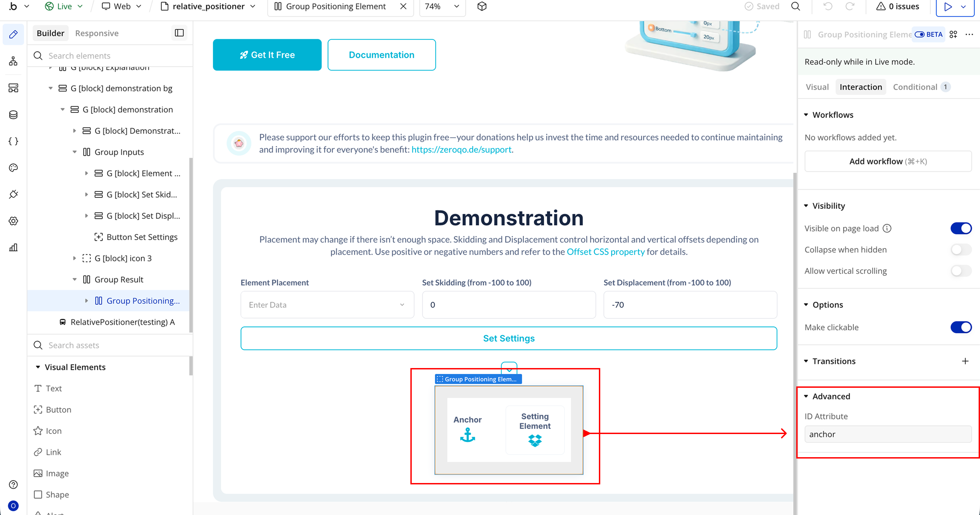Open the Plugins plug icon in sidebar
Image resolution: width=980 pixels, height=515 pixels.
[x=13, y=194]
